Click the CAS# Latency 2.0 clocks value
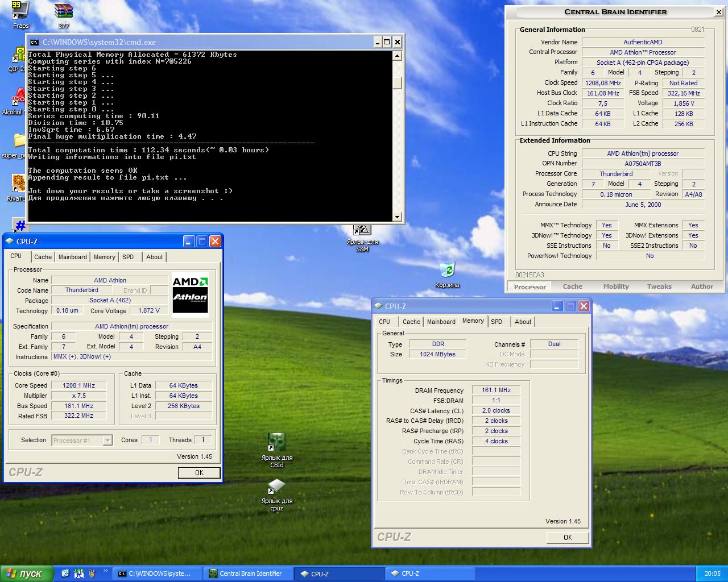Image resolution: width=728 pixels, height=582 pixels. pos(497,410)
